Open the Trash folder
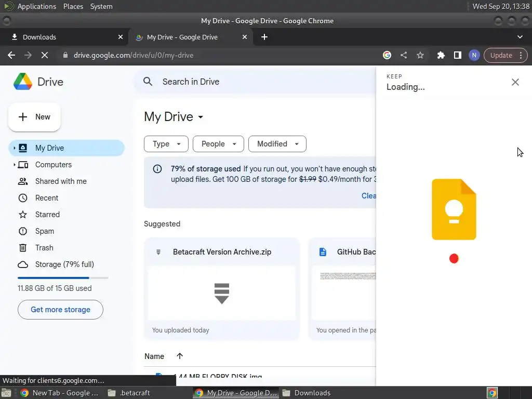532x399 pixels. (x=66, y=248)
